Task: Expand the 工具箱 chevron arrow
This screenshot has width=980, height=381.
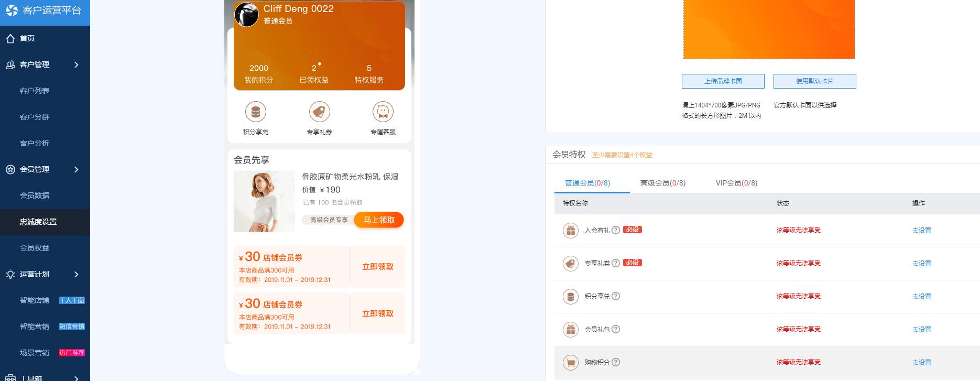Action: 77,378
